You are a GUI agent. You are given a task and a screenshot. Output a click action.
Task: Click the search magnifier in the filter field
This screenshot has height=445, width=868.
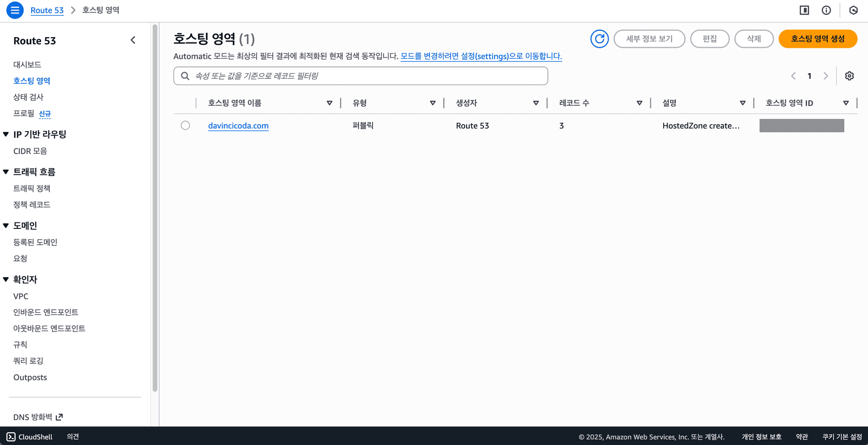click(185, 76)
